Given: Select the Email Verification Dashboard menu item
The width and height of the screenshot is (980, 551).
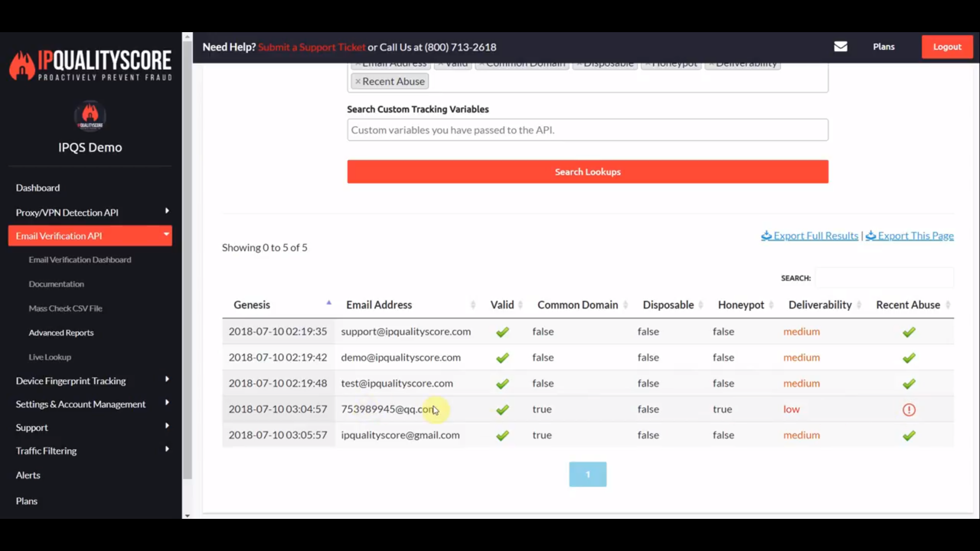Looking at the screenshot, I should click(80, 260).
